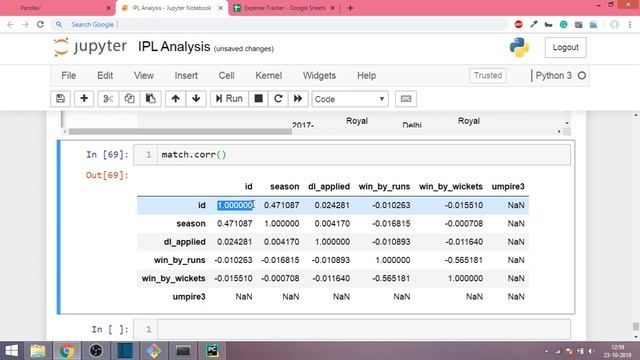The image size is (640, 360).
Task: Copy selected cells icon
Action: point(129,99)
